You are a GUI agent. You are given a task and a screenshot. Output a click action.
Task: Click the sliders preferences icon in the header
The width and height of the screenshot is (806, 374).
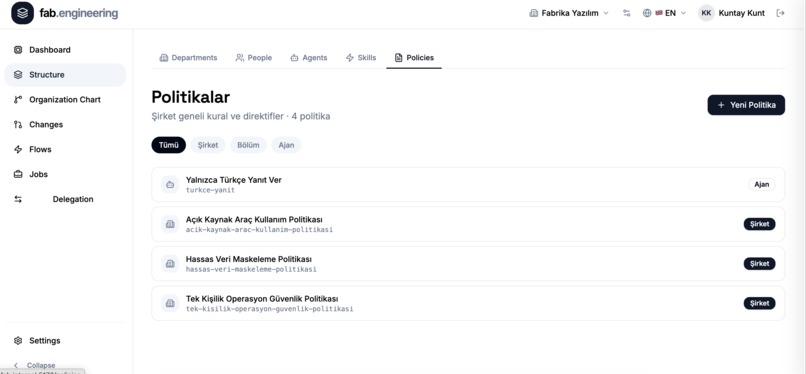point(626,13)
